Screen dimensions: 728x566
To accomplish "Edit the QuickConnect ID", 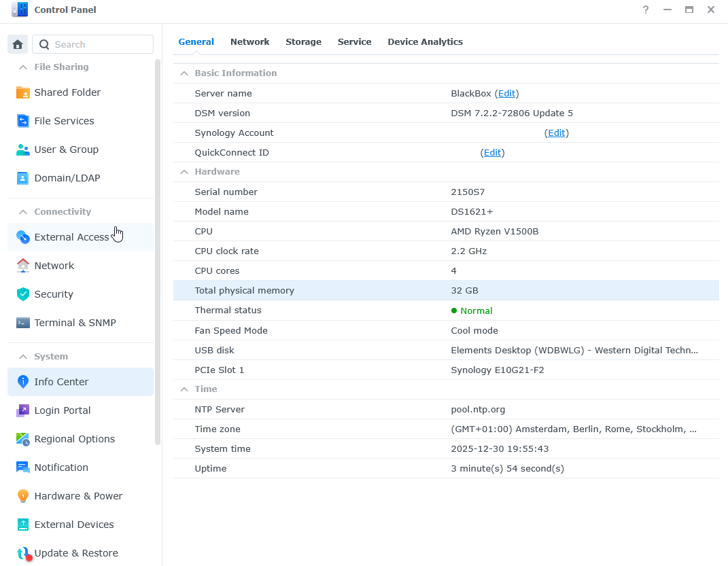I will point(492,153).
